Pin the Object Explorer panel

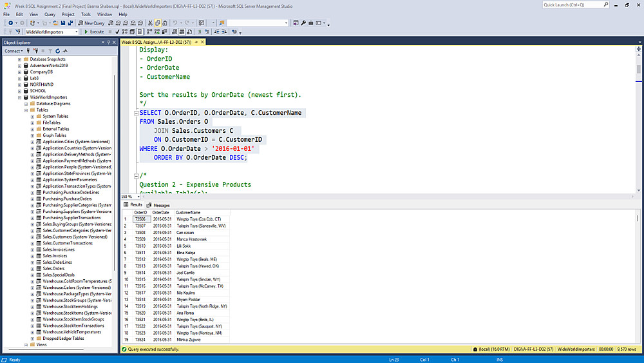108,43
